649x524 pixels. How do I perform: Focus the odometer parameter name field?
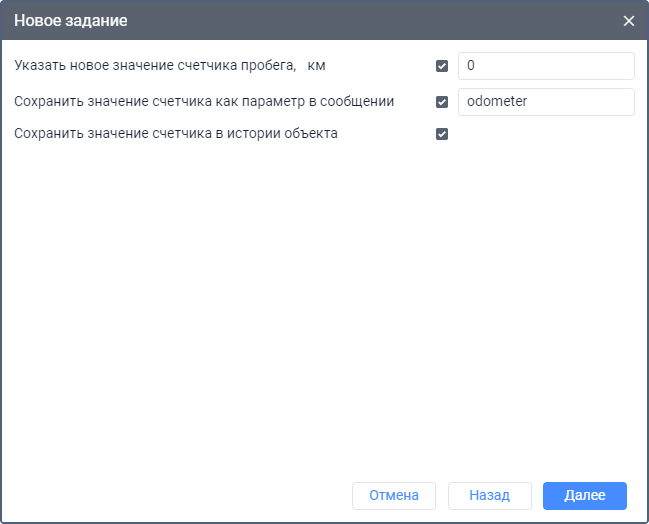[545, 101]
